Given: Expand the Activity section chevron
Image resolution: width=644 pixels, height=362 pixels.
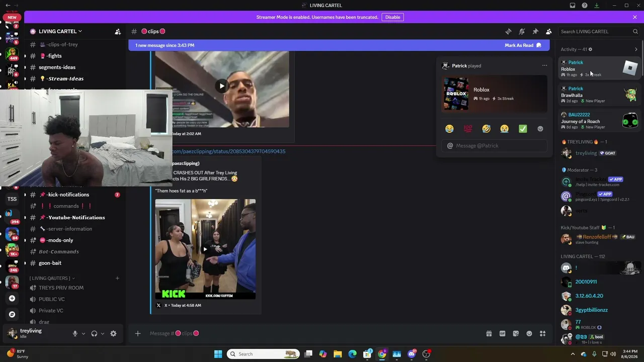Looking at the screenshot, I should (636, 49).
